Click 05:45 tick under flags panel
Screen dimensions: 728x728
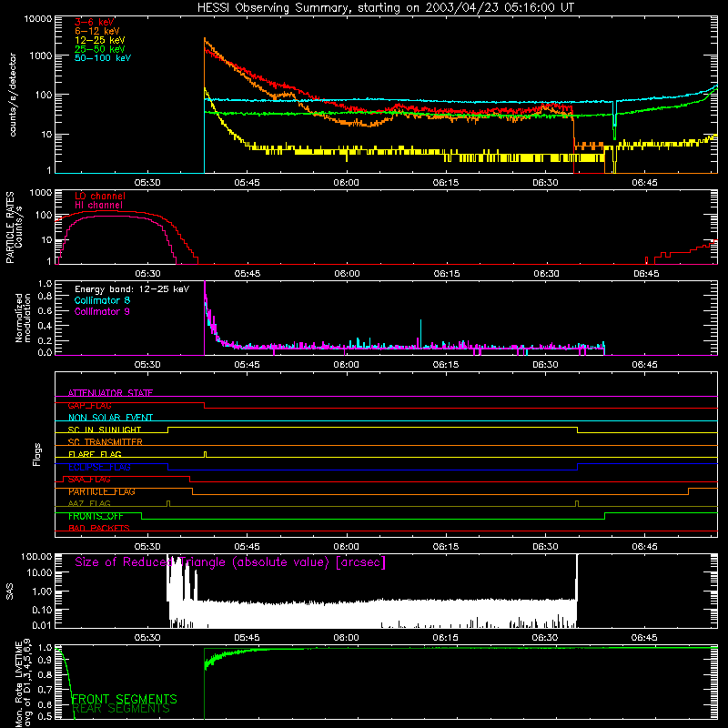click(247, 547)
